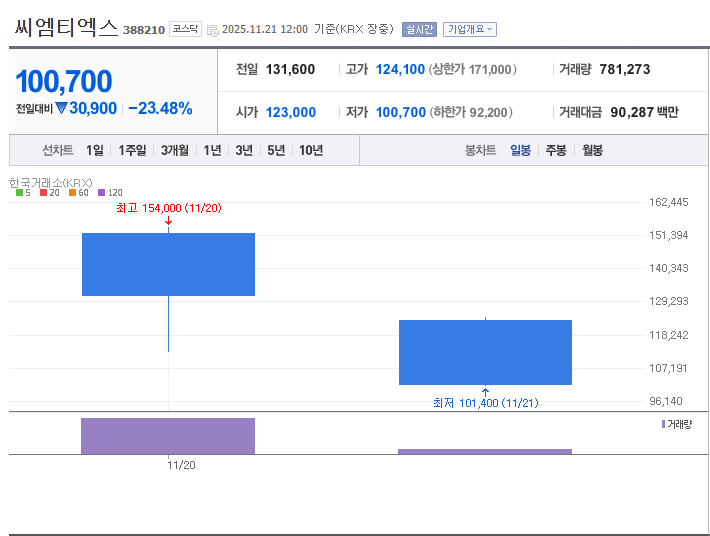710x536 pixels.
Task: Click the 162,445 price axis label
Action: [669, 202]
